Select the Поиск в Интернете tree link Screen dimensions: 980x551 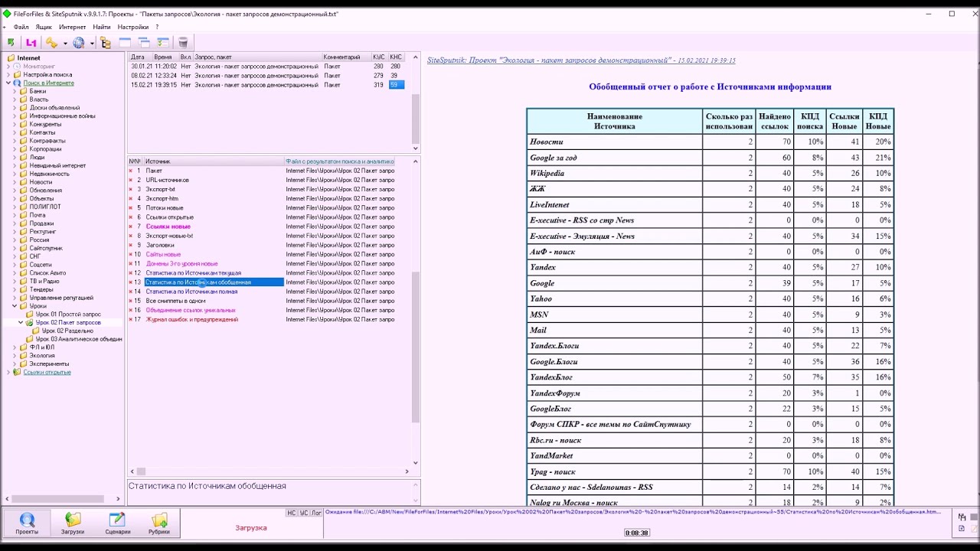click(x=48, y=83)
